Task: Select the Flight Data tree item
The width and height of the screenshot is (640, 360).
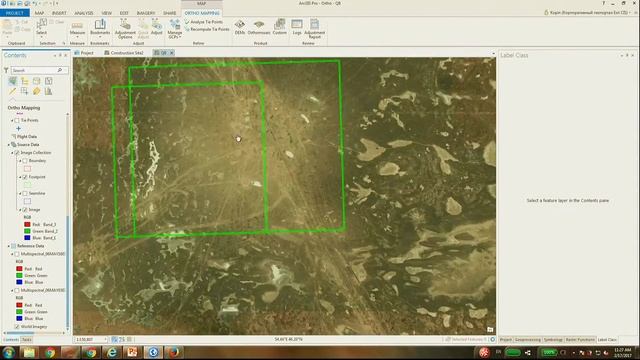Action: coord(27,137)
